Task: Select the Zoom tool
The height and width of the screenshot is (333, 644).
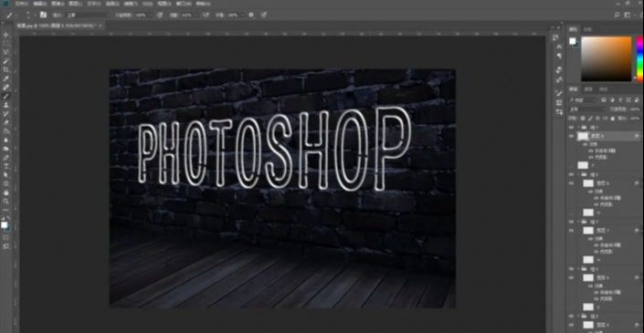Action: (5, 201)
